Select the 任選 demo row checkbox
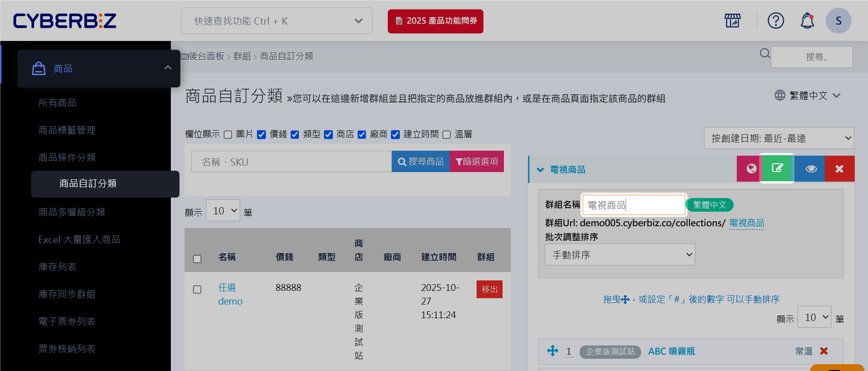The image size is (868, 371). (197, 290)
